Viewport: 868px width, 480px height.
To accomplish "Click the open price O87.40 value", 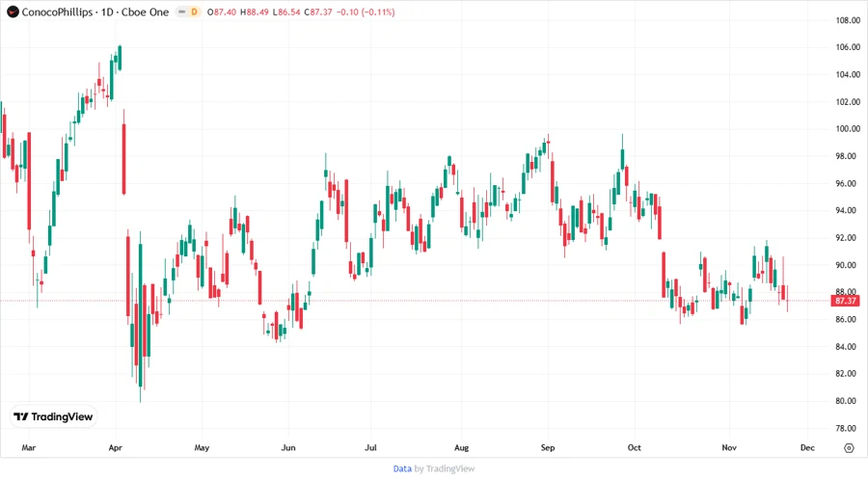I will coord(224,12).
